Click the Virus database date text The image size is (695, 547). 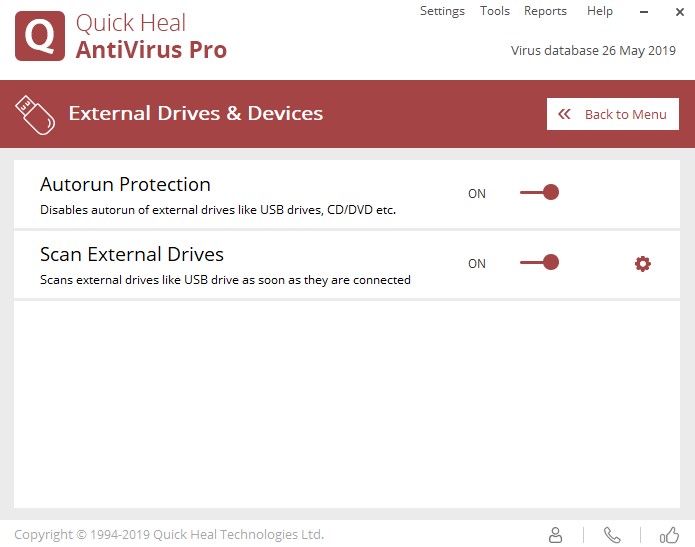coord(593,51)
